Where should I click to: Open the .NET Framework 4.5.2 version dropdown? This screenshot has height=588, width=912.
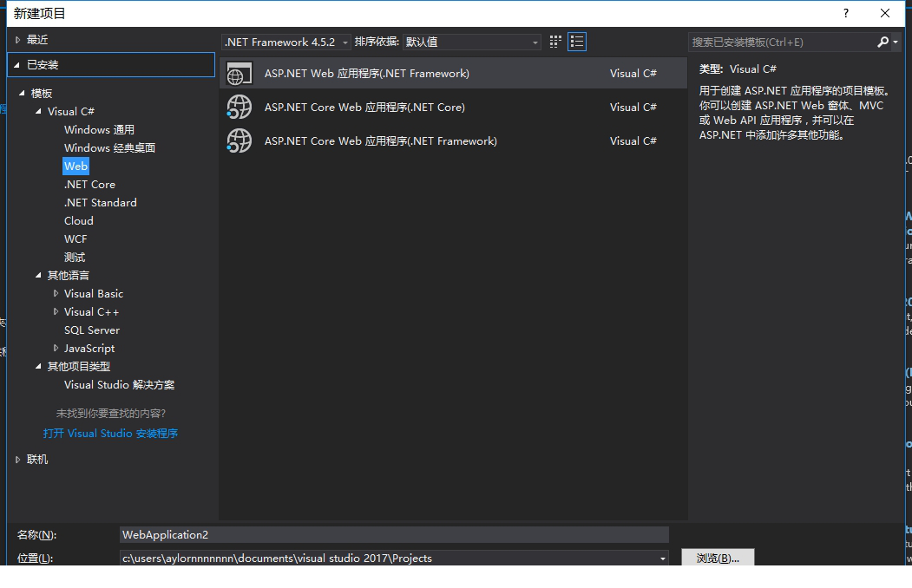point(285,42)
